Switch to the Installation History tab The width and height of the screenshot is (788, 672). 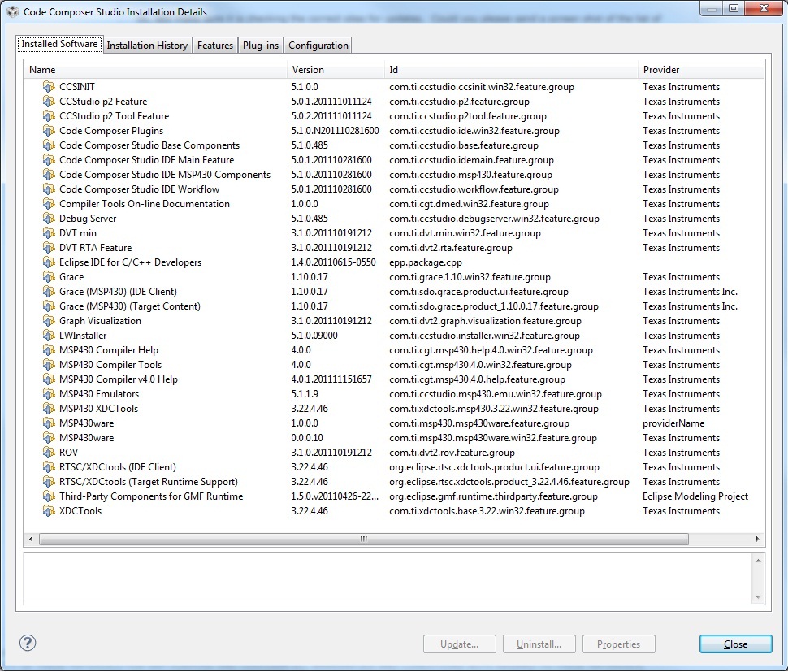[147, 46]
